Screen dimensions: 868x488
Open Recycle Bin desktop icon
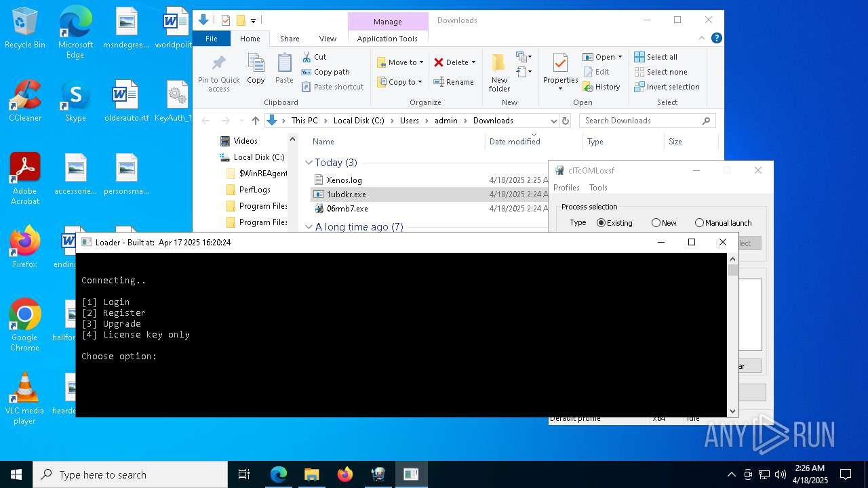pyautogui.click(x=25, y=28)
